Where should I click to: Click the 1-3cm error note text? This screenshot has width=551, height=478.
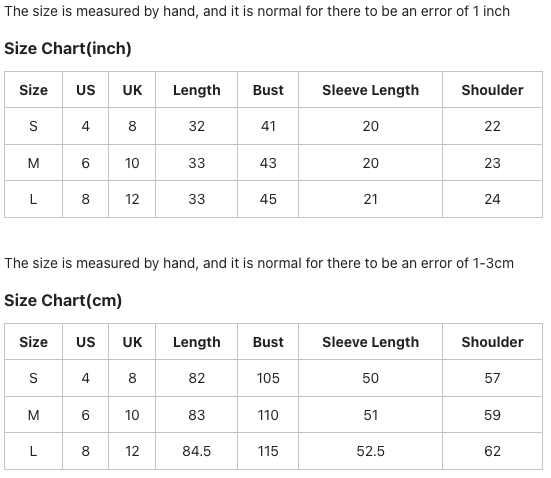point(259,263)
